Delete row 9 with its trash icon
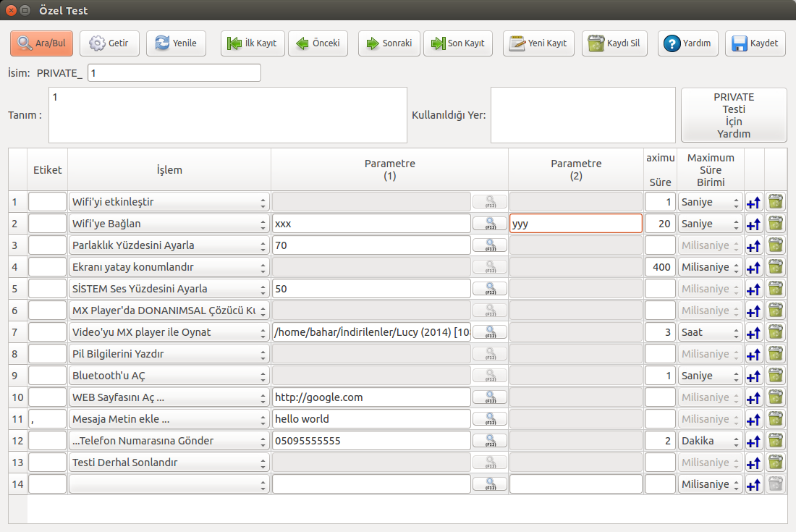This screenshot has height=532, width=796. click(x=776, y=375)
